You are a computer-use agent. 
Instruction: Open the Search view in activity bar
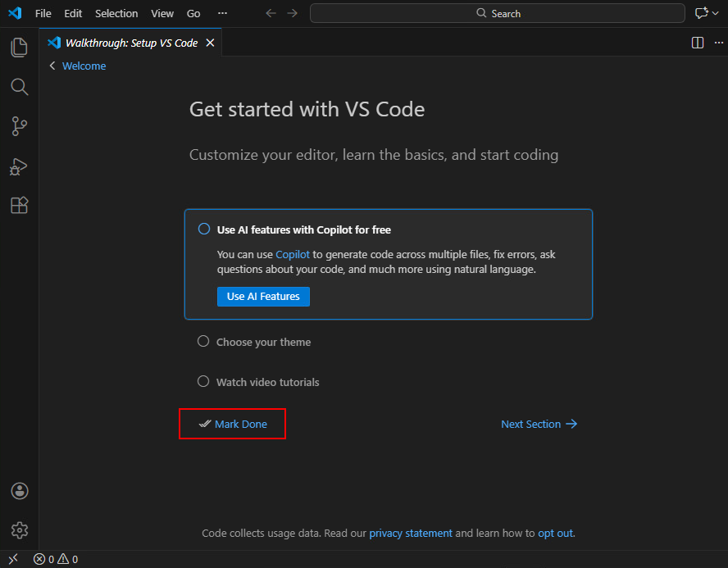pyautogui.click(x=19, y=87)
